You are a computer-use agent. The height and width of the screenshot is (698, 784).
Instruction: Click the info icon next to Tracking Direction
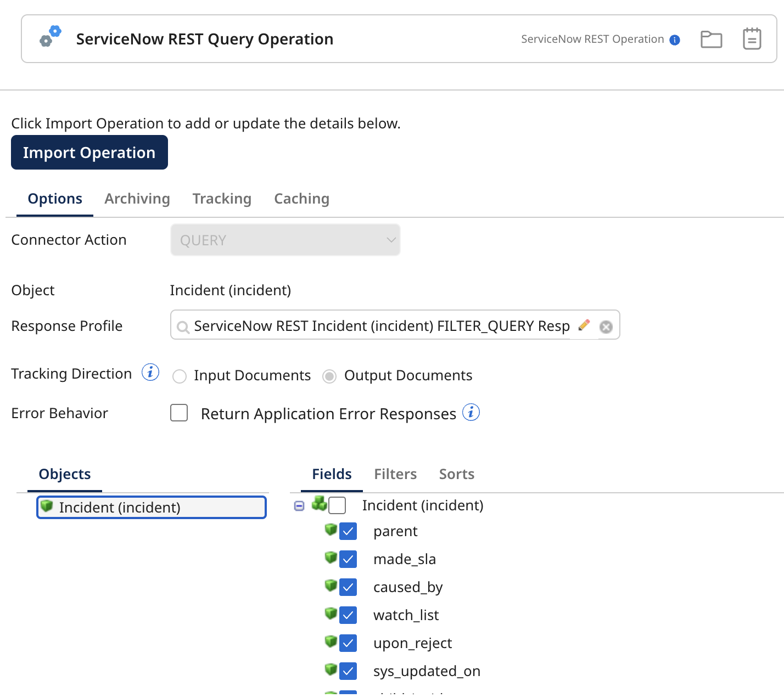[x=150, y=372]
